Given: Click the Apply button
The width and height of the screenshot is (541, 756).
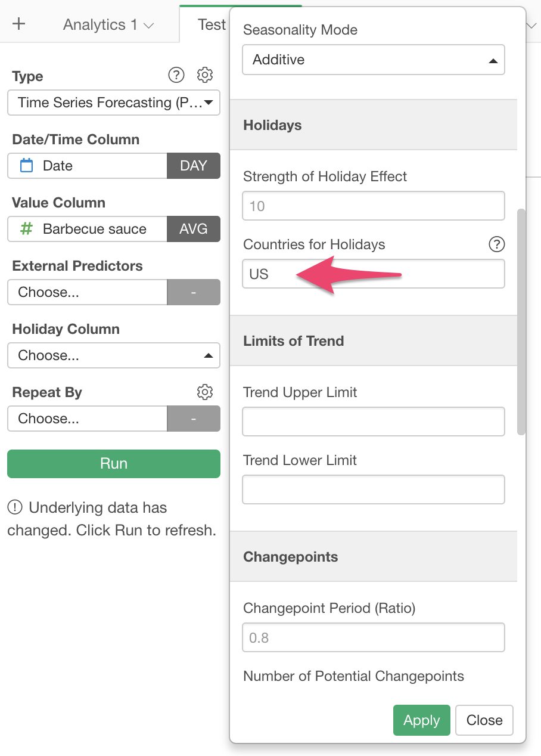Looking at the screenshot, I should coord(422,720).
